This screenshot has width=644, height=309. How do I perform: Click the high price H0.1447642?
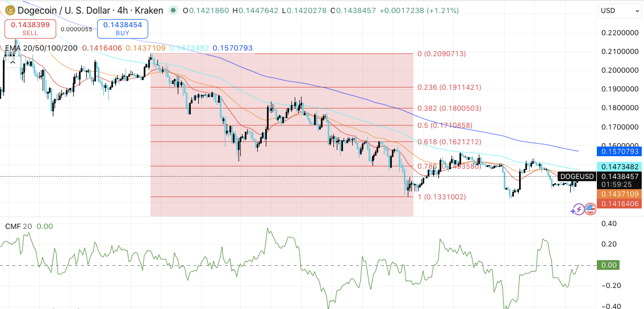coord(257,11)
